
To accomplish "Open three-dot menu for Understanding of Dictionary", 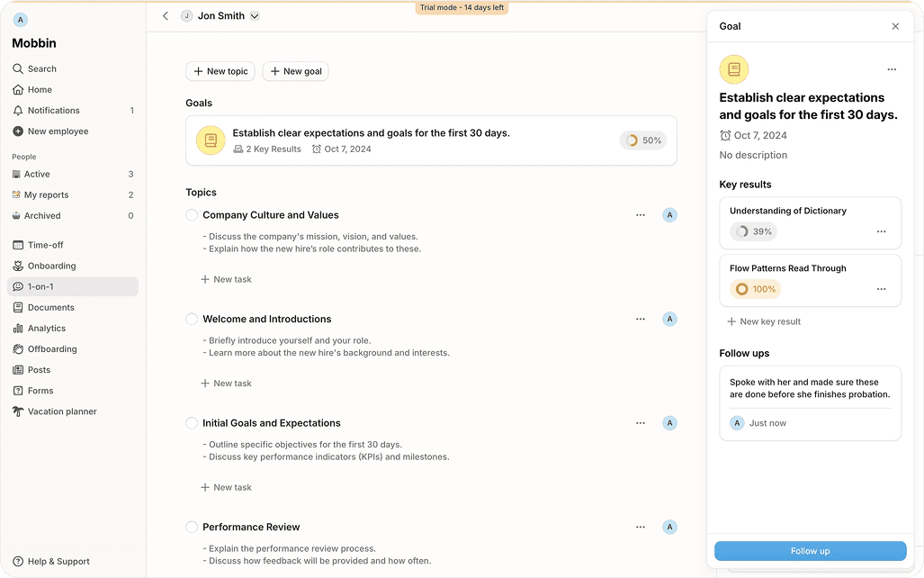I will point(881,232).
